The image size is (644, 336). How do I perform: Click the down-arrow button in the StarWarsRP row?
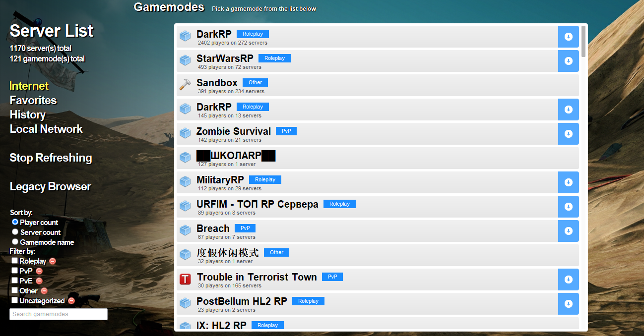click(569, 61)
